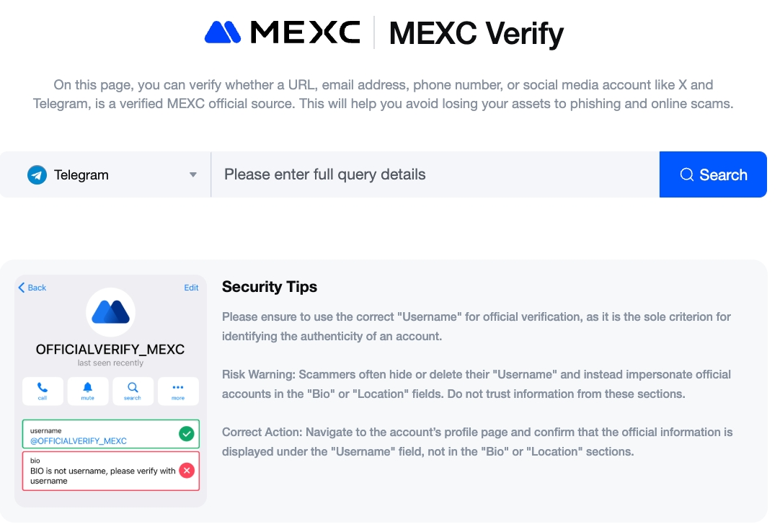Click the bio field box
This screenshot has width=780, height=532.
(101, 471)
